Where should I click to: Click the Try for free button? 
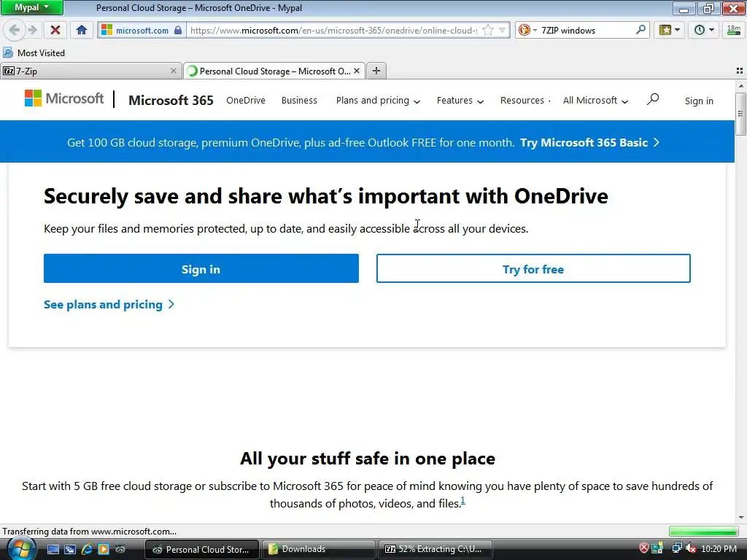533,268
